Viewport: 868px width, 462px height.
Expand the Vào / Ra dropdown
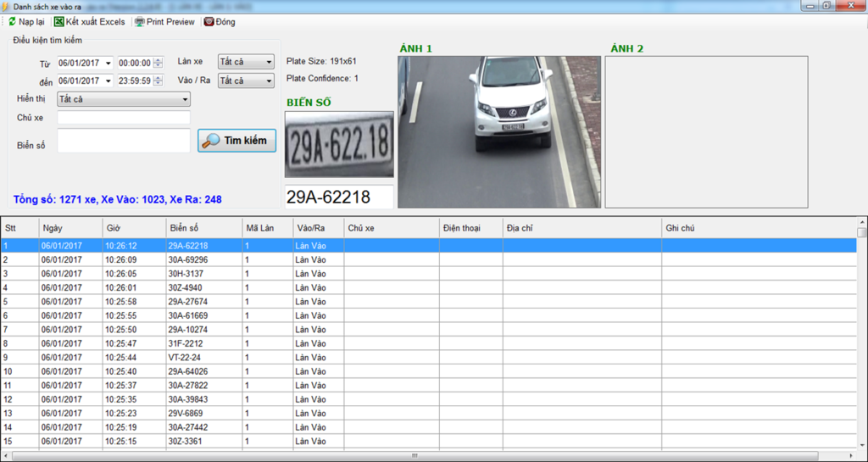(x=268, y=81)
